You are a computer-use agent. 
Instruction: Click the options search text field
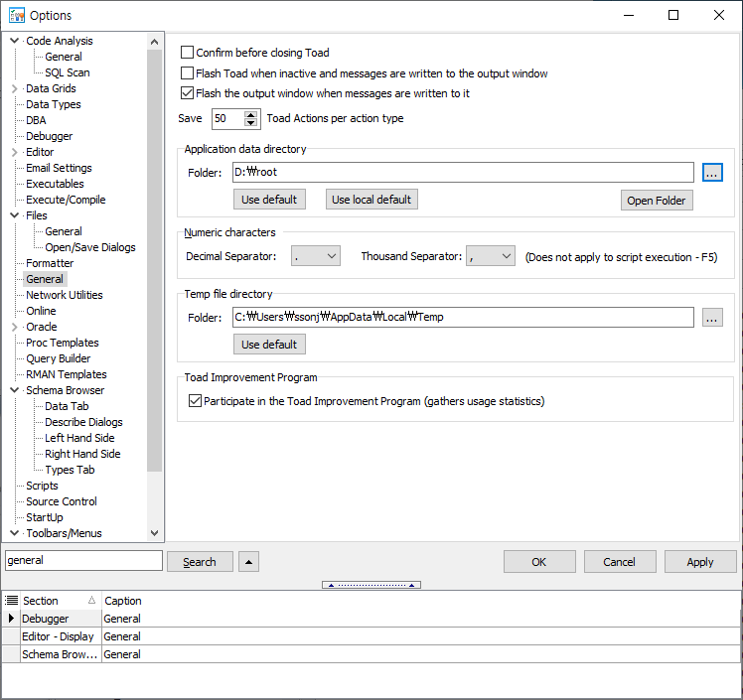[83, 560]
